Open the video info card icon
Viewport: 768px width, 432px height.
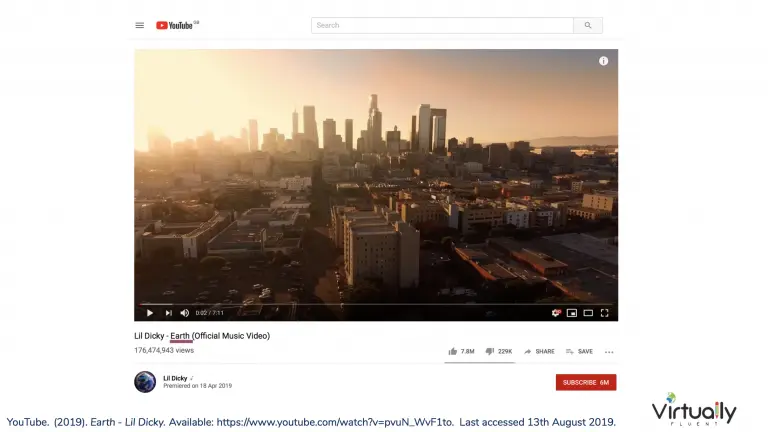(x=603, y=61)
